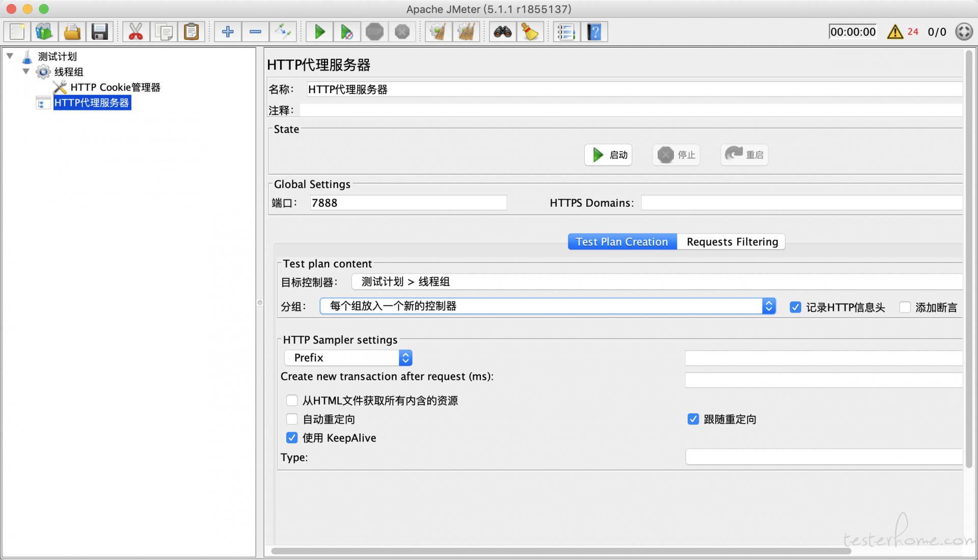Click the 停止 stop button

pos(676,155)
